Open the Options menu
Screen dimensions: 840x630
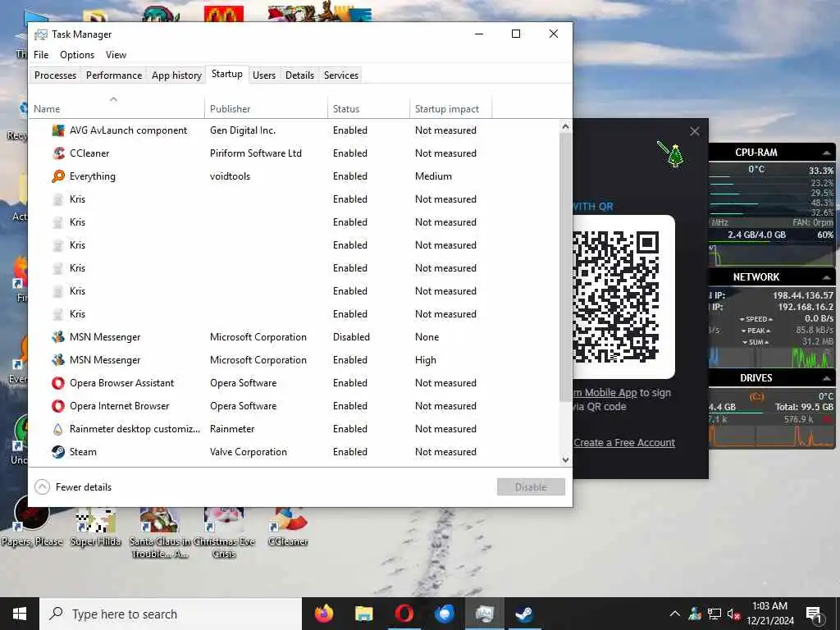click(77, 55)
